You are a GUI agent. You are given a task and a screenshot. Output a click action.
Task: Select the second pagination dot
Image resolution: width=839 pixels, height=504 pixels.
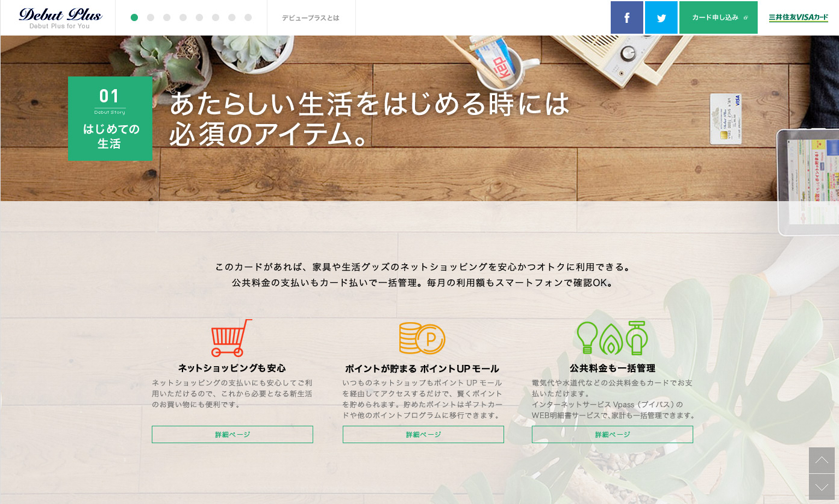point(151,17)
